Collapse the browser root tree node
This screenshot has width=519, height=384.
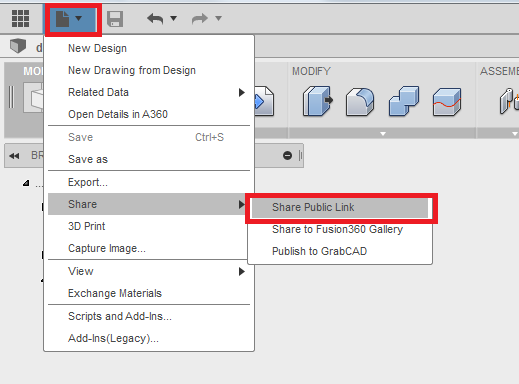tap(26, 183)
